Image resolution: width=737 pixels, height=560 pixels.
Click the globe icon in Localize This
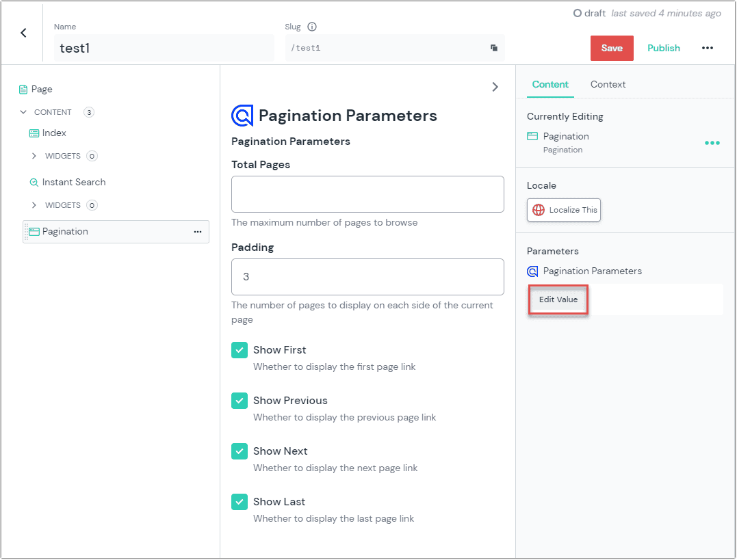point(539,210)
